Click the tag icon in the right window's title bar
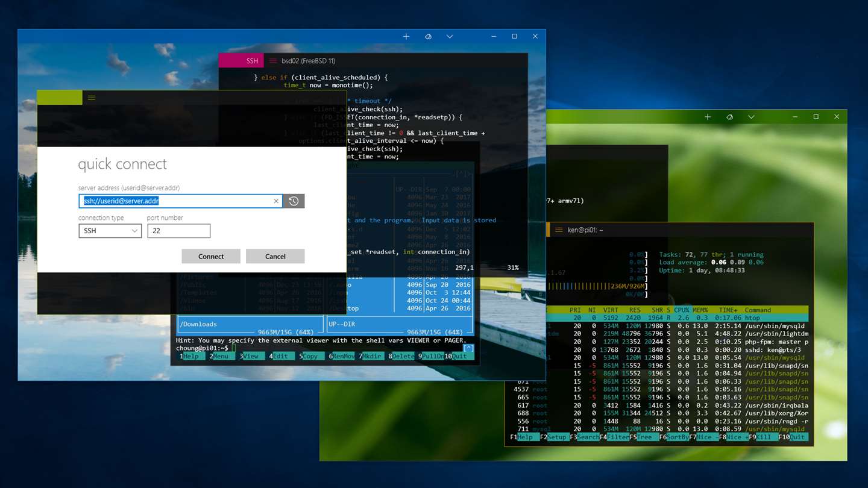The width and height of the screenshot is (868, 488). [729, 117]
